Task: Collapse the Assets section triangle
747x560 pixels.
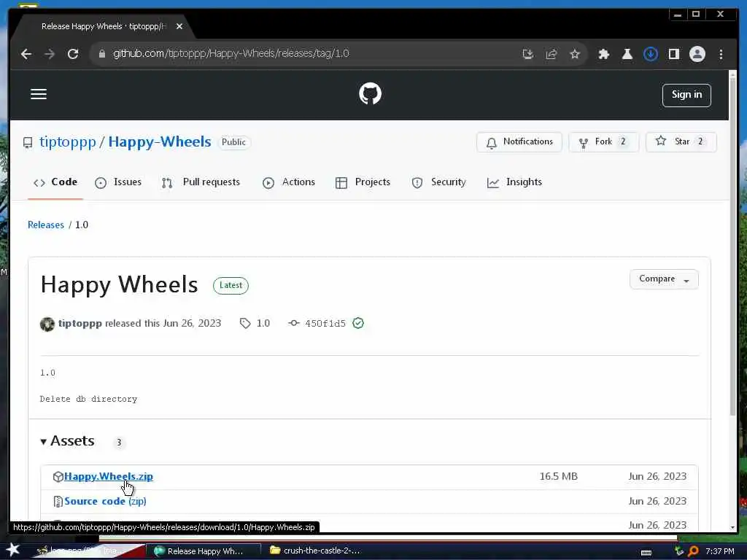Action: coord(43,442)
